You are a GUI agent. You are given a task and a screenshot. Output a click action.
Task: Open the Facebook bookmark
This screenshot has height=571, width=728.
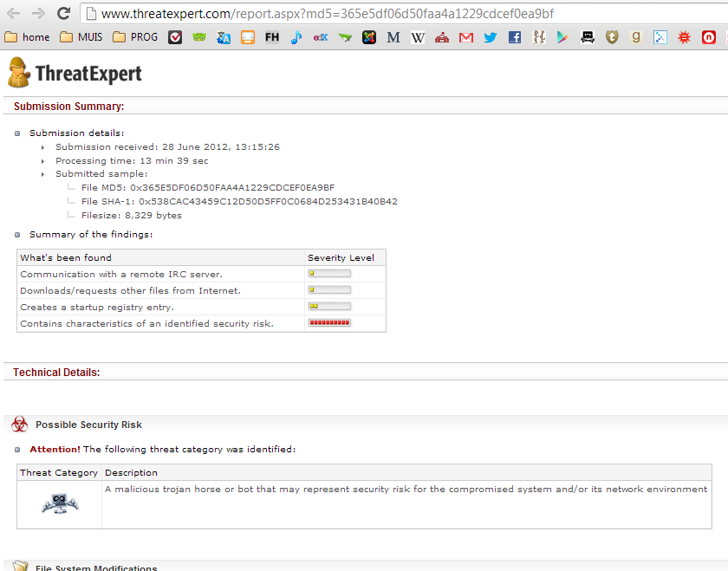click(515, 37)
